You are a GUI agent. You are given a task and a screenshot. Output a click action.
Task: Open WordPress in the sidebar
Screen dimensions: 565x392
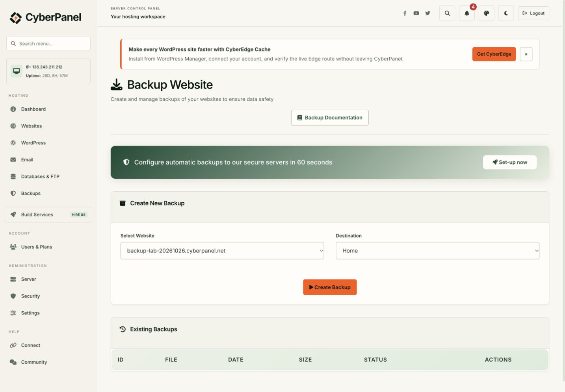(48, 143)
